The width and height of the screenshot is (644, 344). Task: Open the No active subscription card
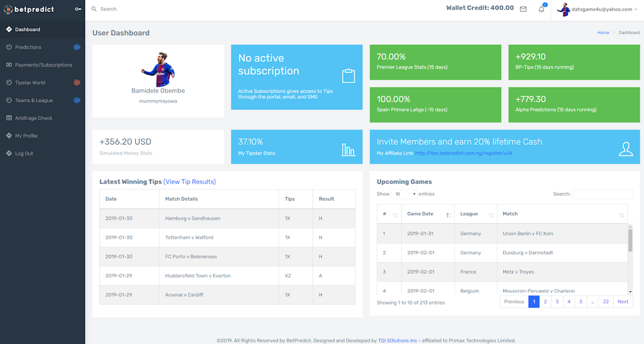point(297,77)
